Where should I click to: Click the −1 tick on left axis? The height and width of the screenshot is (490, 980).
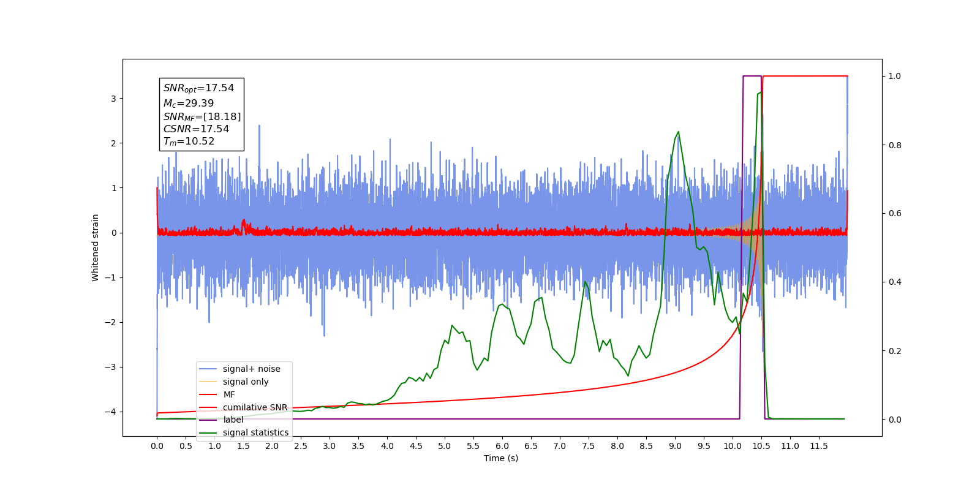(111, 277)
